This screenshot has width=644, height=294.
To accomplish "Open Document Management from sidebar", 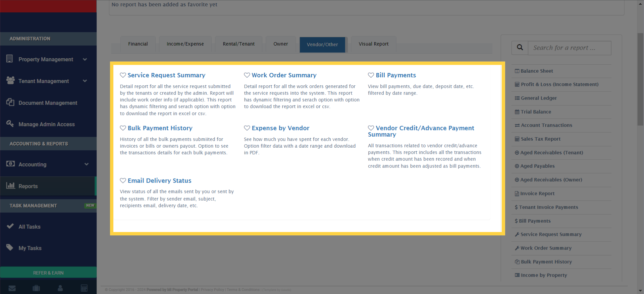I will click(x=48, y=103).
